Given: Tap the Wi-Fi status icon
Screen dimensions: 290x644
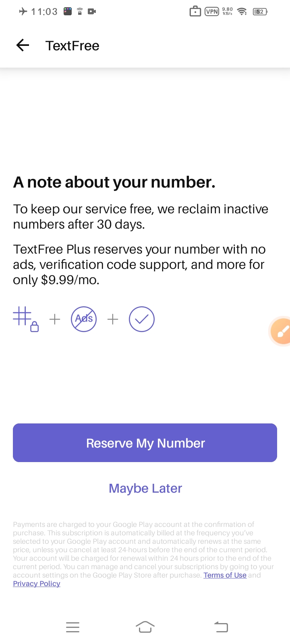Looking at the screenshot, I should coord(242,12).
